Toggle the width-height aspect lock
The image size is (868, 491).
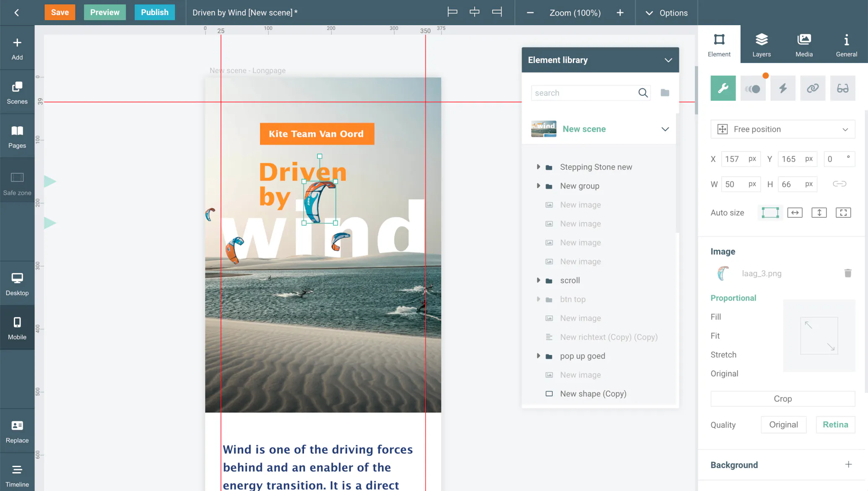(x=839, y=184)
